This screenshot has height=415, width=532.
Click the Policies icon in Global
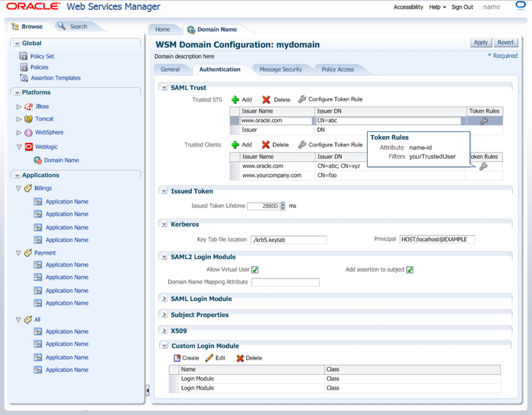tap(24, 67)
